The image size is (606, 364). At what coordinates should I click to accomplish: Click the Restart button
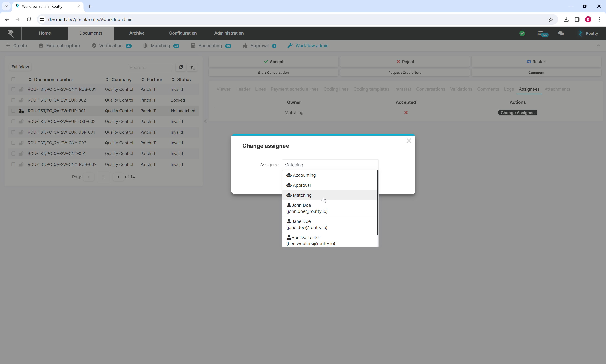536,62
